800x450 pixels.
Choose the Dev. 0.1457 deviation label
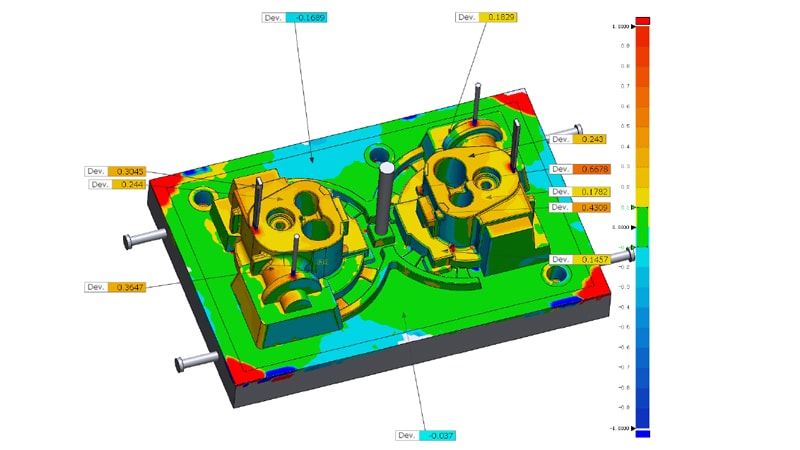[x=580, y=259]
